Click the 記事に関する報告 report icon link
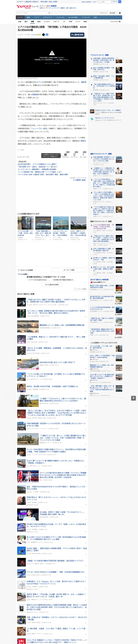 24,157
